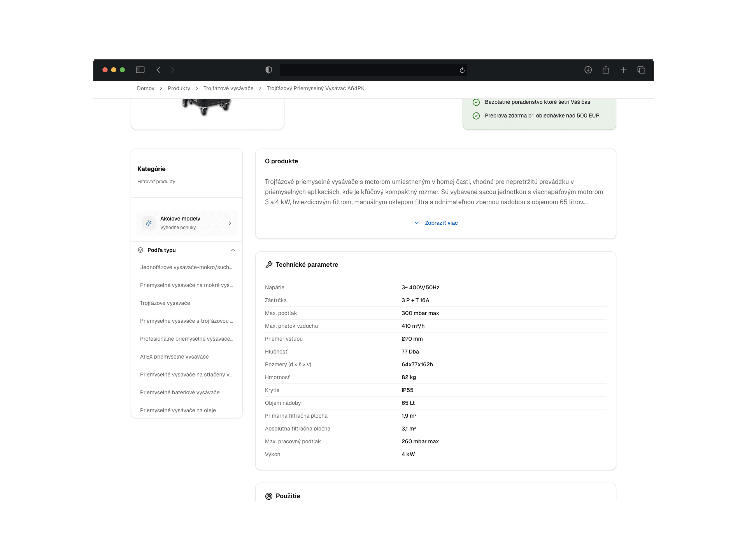Viewport: 747px width, 560px height.
Task: Click Filtrovať produkty text
Action: (156, 182)
